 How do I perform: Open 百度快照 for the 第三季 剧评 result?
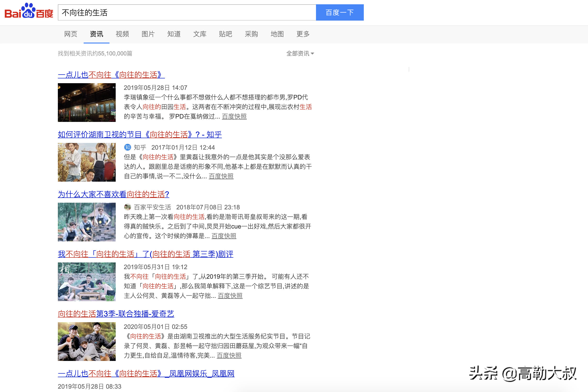[x=230, y=296]
